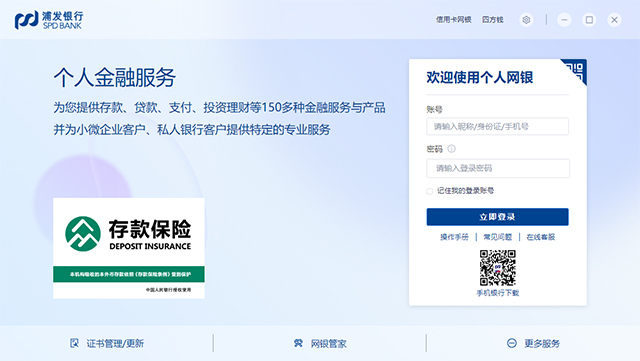Click the mobile banking QR code
The image size is (640, 361).
tap(498, 268)
